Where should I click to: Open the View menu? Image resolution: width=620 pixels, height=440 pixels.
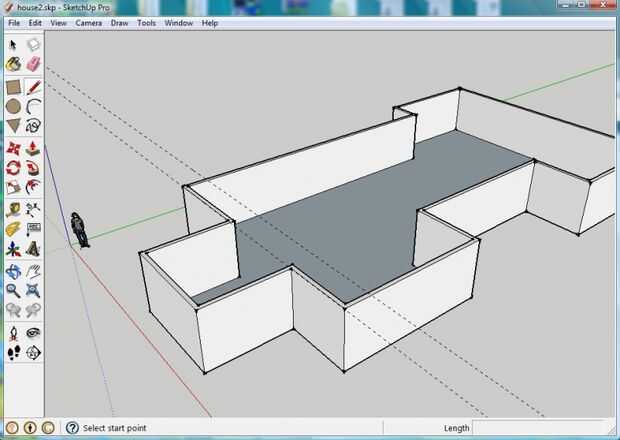pyautogui.click(x=59, y=23)
